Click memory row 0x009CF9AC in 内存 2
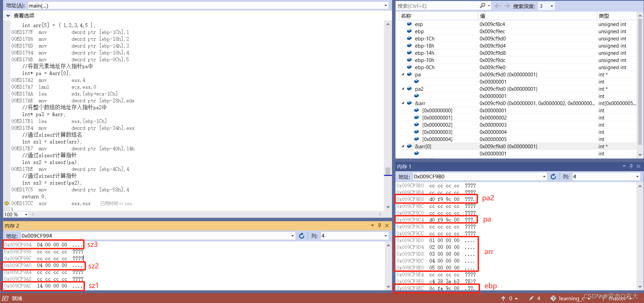644x303 pixels. pyautogui.click(x=43, y=286)
